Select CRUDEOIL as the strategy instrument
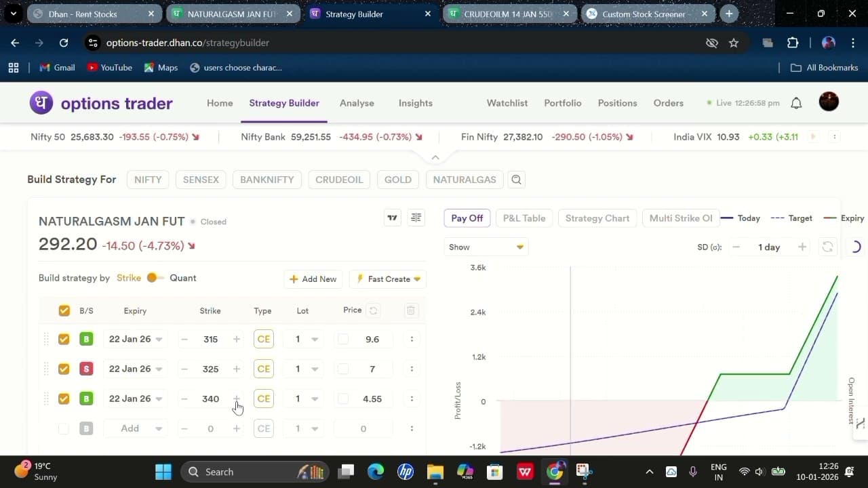 [x=339, y=180]
